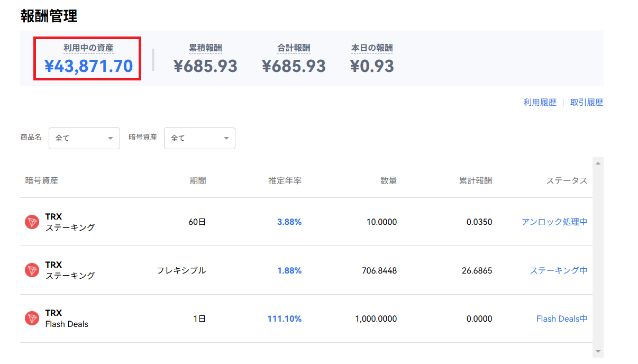Viewport: 638px width, 364px height.
Task: Click the 60日 period cell
Action: pyautogui.click(x=197, y=222)
